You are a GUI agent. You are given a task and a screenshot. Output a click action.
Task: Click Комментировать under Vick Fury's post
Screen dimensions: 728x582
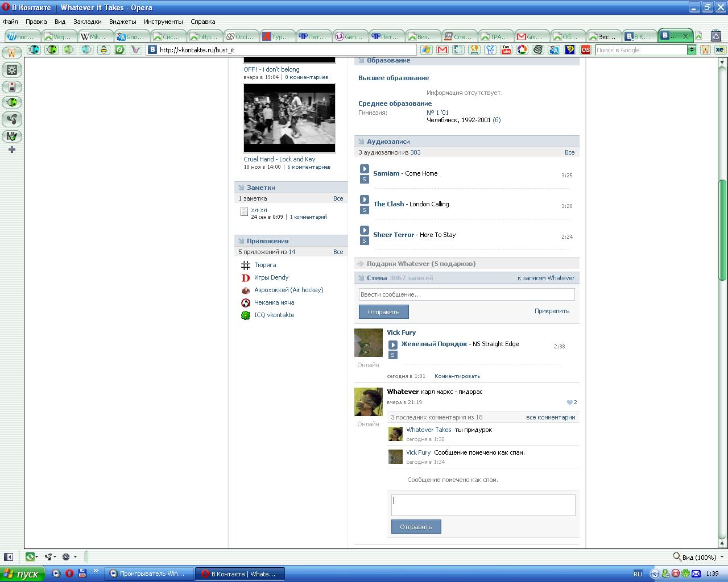457,376
